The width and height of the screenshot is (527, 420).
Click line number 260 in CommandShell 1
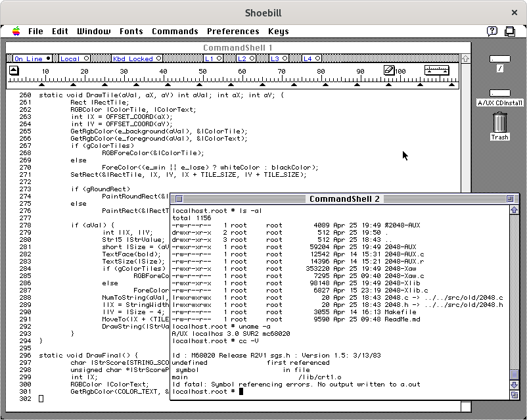coord(25,95)
